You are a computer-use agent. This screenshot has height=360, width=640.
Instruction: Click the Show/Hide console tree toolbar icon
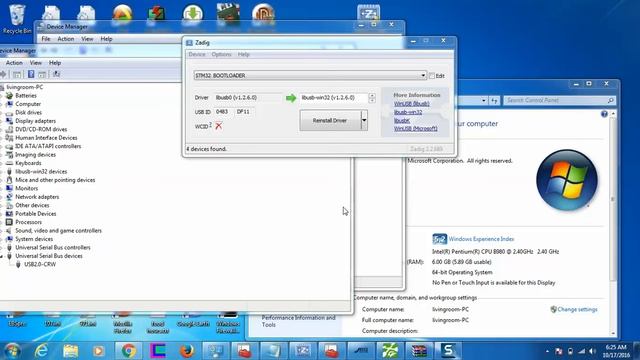17,74
